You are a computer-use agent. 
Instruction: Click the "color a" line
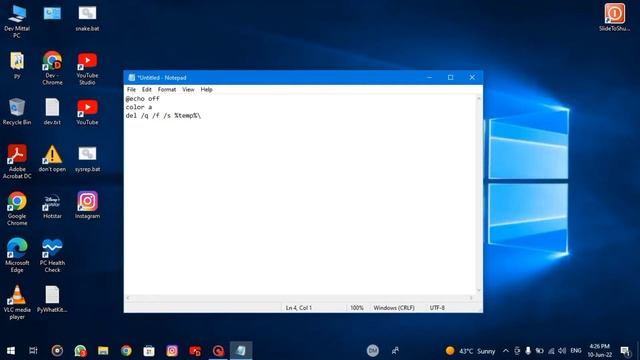[x=139, y=107]
